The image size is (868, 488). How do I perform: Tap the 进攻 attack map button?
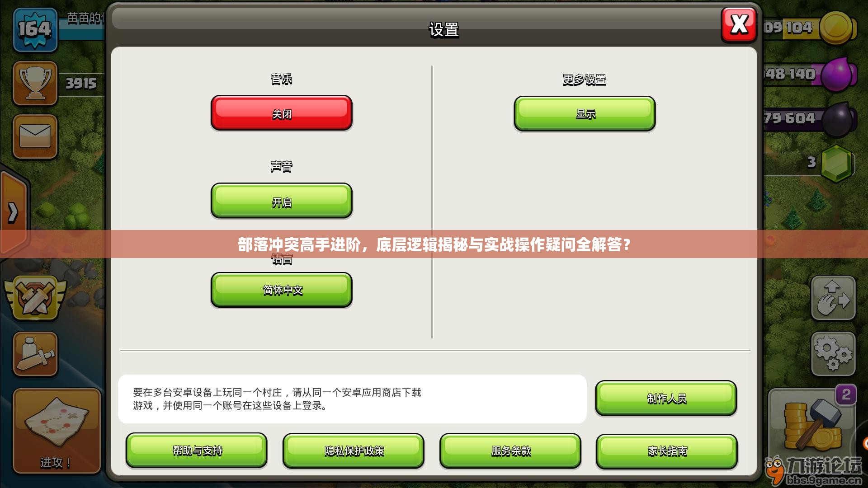tap(57, 431)
